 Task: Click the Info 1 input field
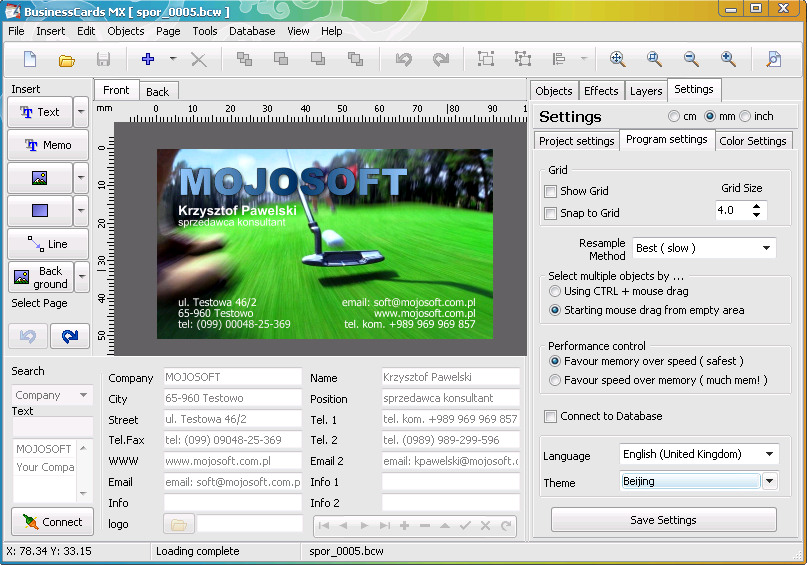pyautogui.click(x=450, y=482)
